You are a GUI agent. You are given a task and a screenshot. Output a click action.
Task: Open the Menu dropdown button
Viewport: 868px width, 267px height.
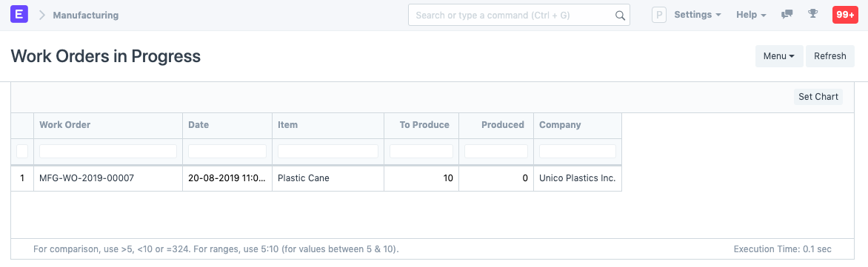(779, 55)
